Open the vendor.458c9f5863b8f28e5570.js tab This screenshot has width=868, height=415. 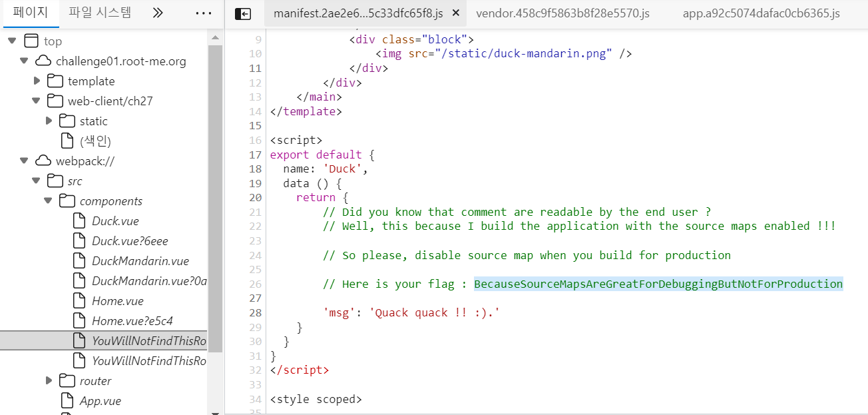(562, 13)
